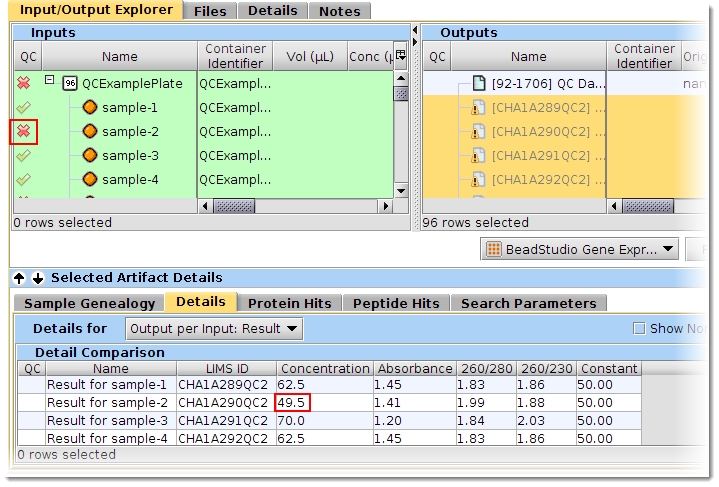Open the BeadStudio Gene Expr... dropdown
Image resolution: width=719 pixels, height=487 pixels.
(x=580, y=249)
